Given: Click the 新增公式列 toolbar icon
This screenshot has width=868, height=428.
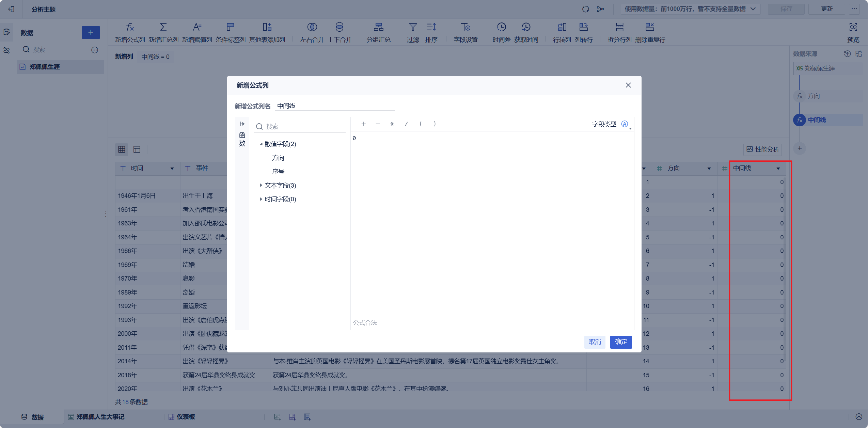Looking at the screenshot, I should click(x=130, y=27).
